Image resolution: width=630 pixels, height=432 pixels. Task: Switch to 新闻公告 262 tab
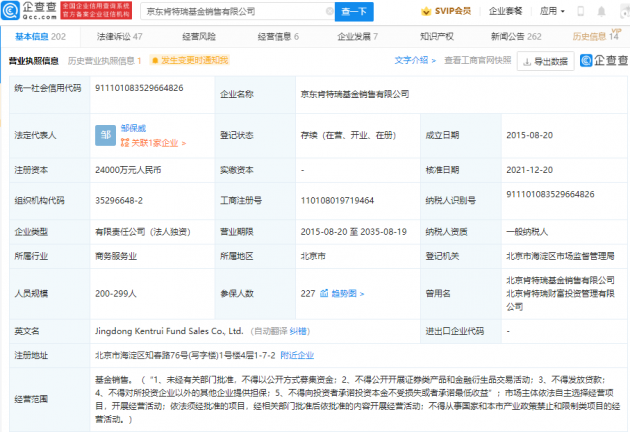516,37
